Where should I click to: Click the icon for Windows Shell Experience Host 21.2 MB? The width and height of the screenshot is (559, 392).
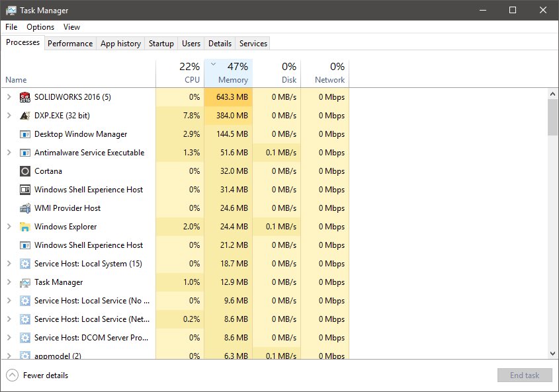pos(25,245)
